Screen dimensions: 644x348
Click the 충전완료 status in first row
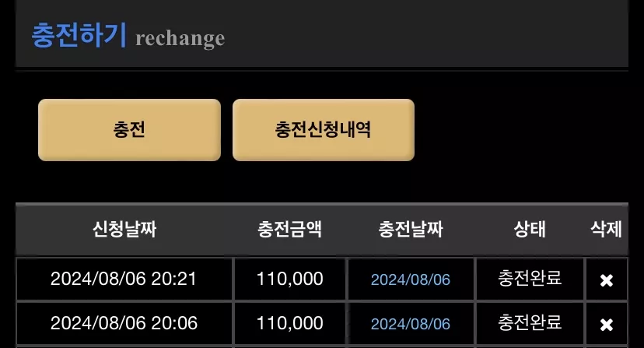pos(530,278)
